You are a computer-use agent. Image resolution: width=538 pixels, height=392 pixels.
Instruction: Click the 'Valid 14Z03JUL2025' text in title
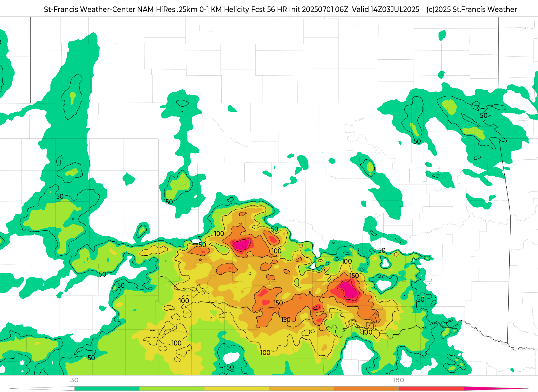click(386, 10)
